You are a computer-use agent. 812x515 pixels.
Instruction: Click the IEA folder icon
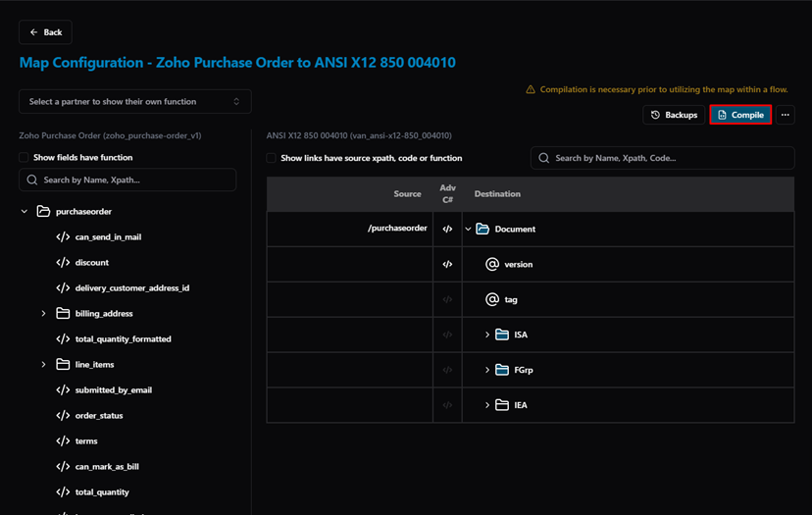[502, 405]
